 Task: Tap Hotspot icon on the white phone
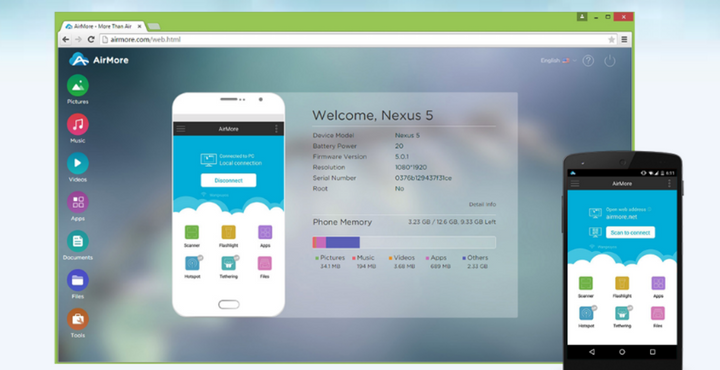(192, 263)
